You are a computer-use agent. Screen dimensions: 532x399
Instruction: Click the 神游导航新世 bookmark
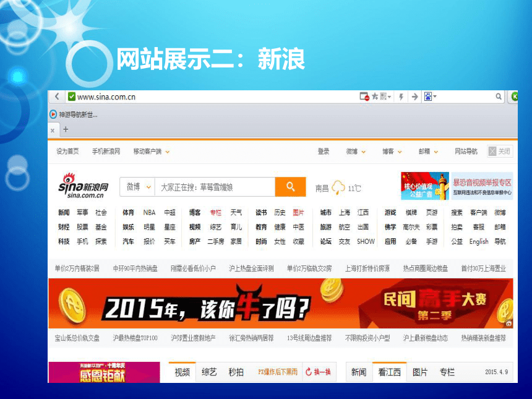[x=79, y=114]
